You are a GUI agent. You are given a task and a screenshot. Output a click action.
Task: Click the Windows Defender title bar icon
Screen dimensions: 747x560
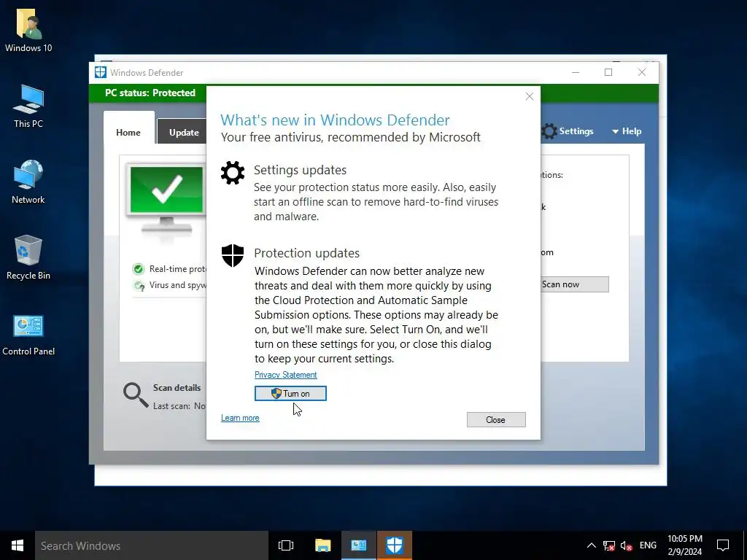101,72
